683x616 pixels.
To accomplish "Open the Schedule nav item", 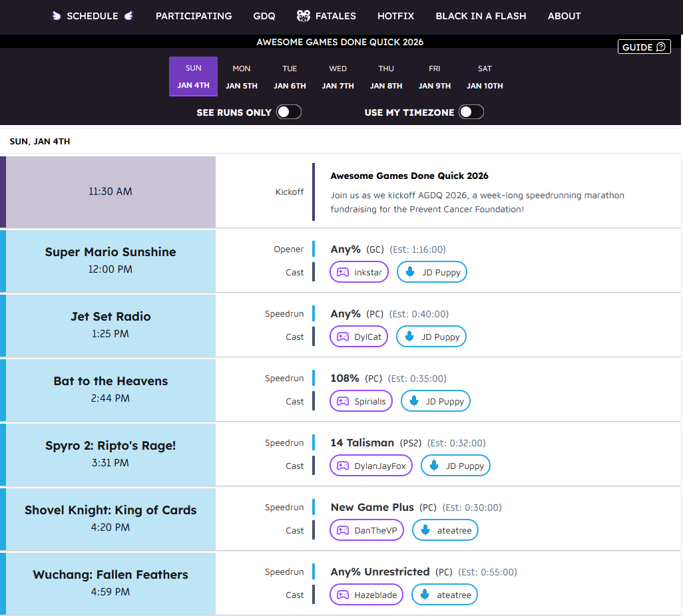I will pyautogui.click(x=93, y=16).
